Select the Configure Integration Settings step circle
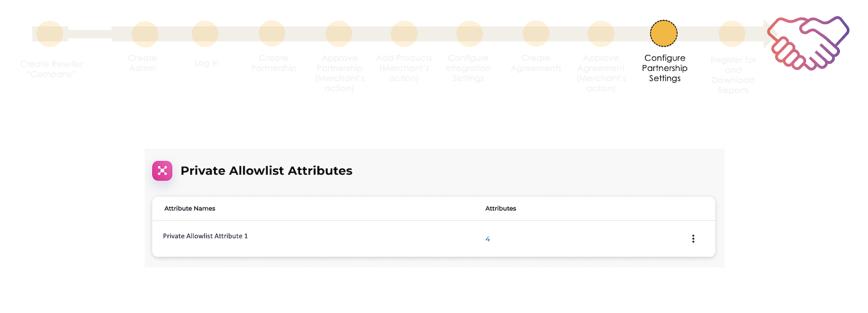The width and height of the screenshot is (868, 313). click(470, 34)
